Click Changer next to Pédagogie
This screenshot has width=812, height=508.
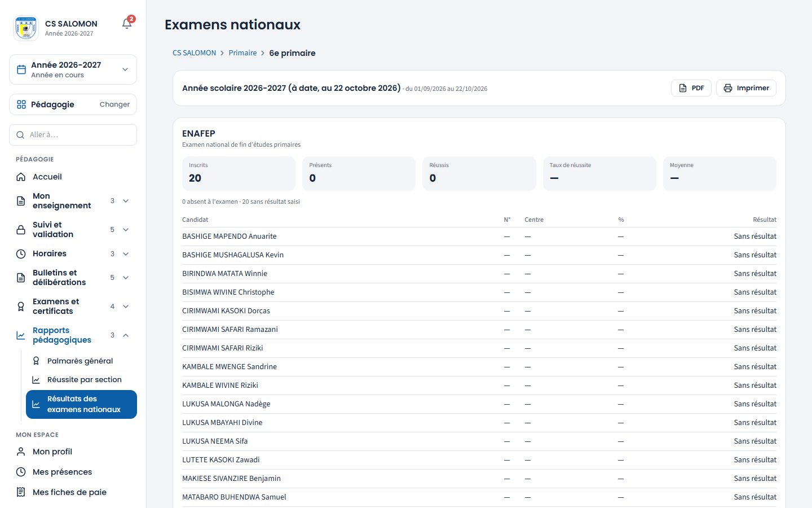pyautogui.click(x=114, y=104)
